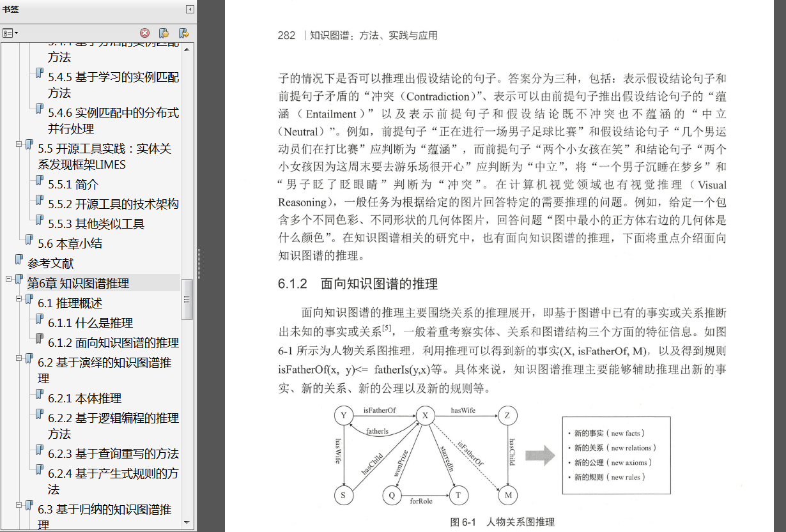Open bookmark 6.1.2 面向知识图谱的推理

tap(114, 342)
